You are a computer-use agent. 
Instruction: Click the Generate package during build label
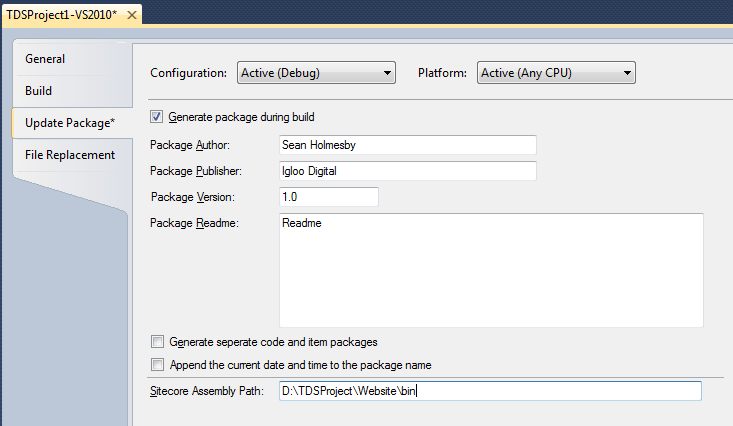[x=241, y=117]
